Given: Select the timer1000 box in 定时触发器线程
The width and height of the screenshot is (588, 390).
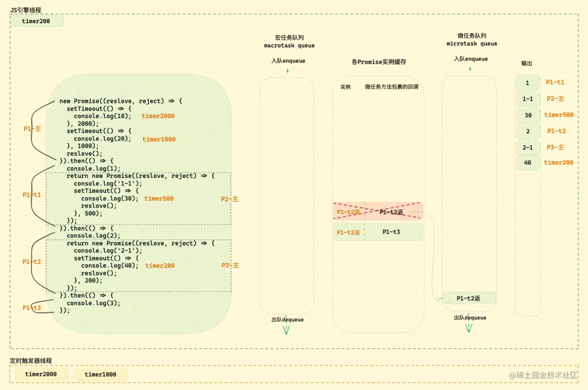Looking at the screenshot, I should 100,374.
